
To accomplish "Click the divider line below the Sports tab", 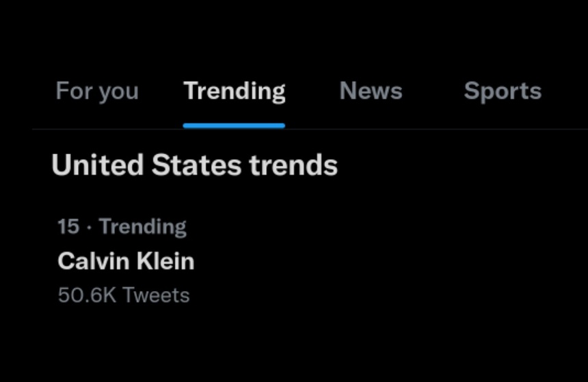I will [503, 128].
